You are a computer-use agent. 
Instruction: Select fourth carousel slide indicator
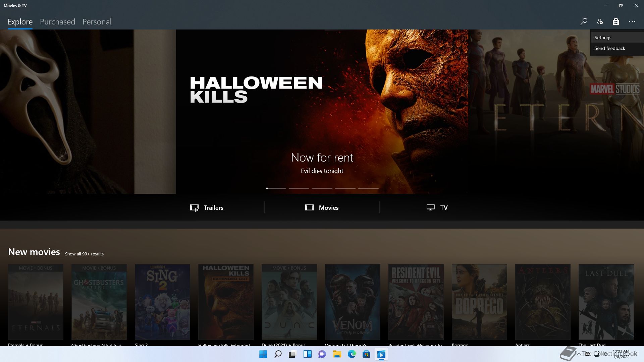pyautogui.click(x=345, y=188)
